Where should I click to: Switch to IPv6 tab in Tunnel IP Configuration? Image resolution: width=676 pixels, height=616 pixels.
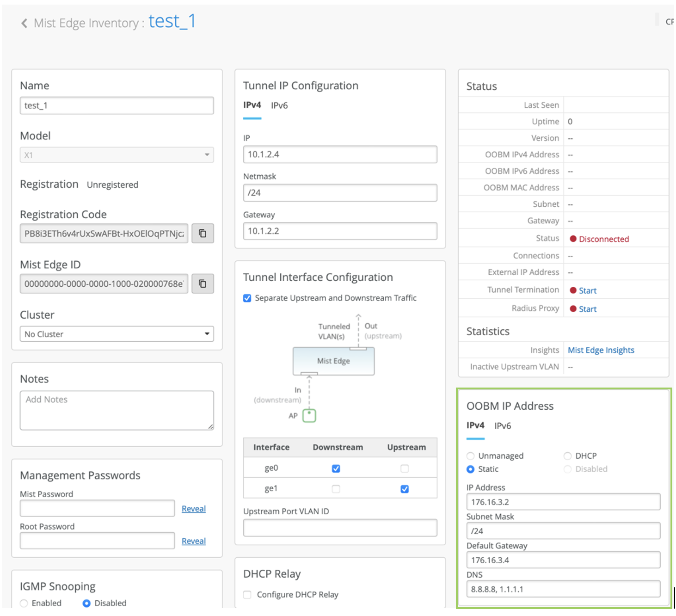coord(279,105)
